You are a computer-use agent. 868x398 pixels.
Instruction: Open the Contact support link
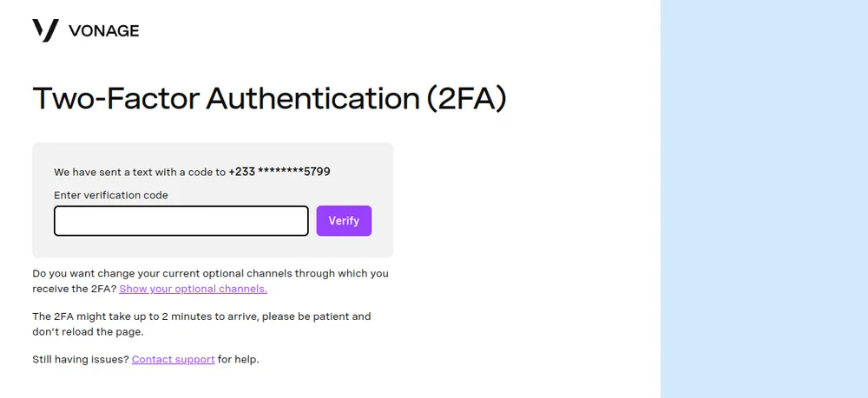(x=173, y=359)
